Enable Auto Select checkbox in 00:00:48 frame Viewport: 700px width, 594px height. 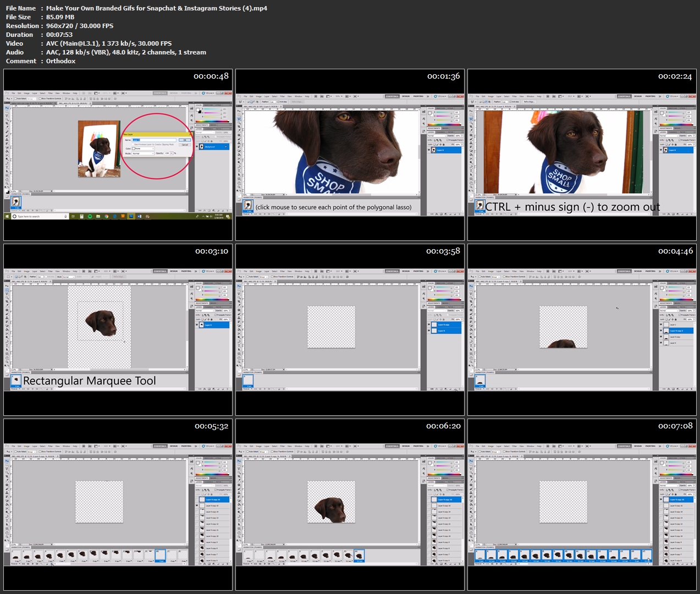[x=15, y=98]
